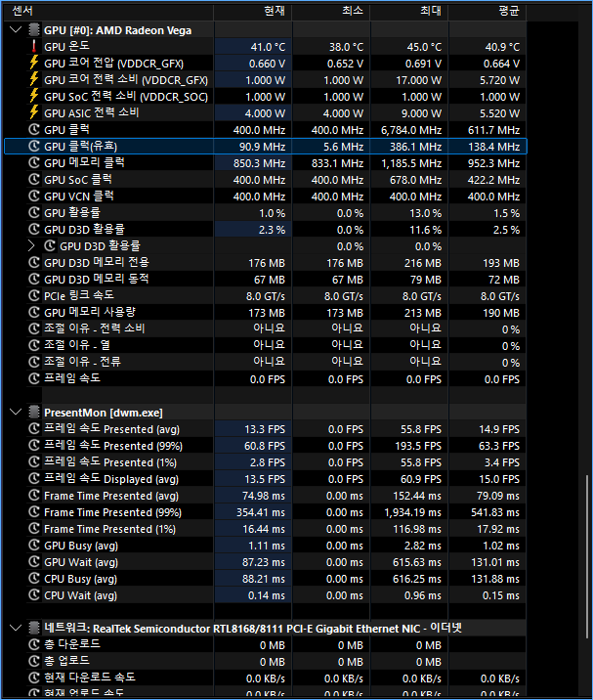The width and height of the screenshot is (593, 700).
Task: Select the Frame Time Presented (1%) row
Action: click(265, 529)
